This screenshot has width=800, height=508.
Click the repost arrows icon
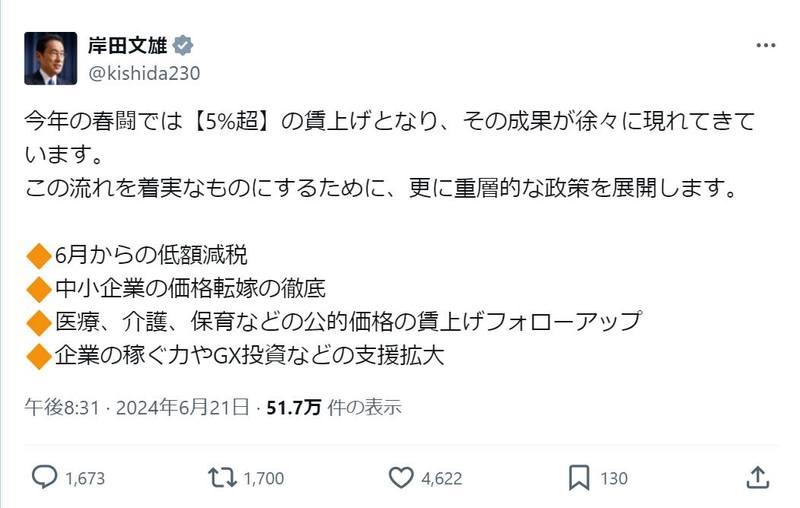221,477
